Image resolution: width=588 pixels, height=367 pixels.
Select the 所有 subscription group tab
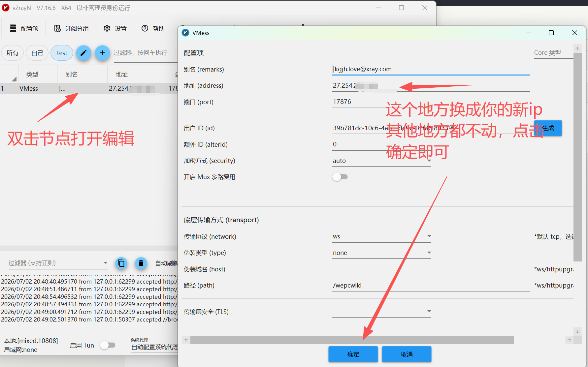[13, 53]
